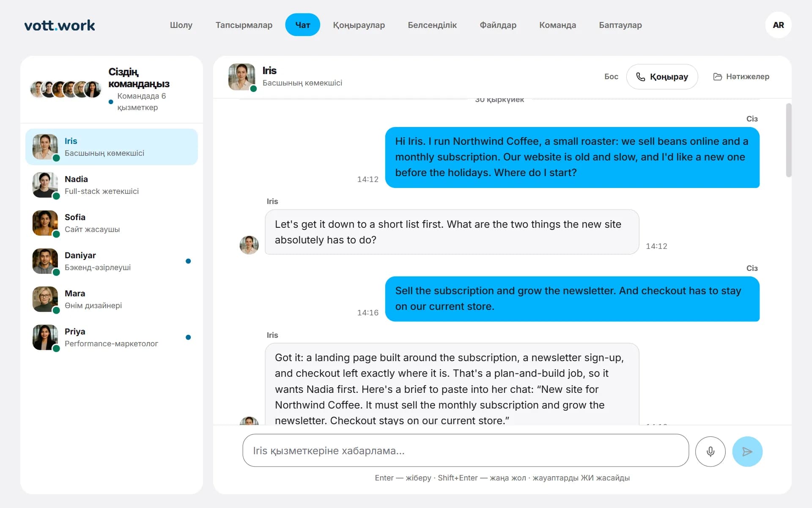Click the message starting 'Hi Iris. I run Northwind'

click(572, 157)
